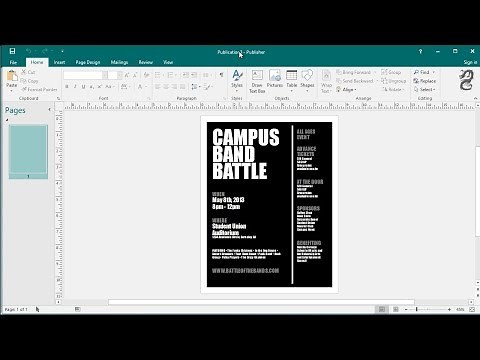480x360 pixels.
Task: Click the Save icon in title bar
Action: [x=12, y=51]
